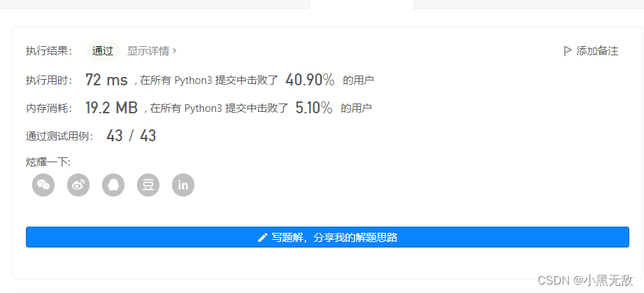Click the 添加备注 text label

[x=597, y=51]
